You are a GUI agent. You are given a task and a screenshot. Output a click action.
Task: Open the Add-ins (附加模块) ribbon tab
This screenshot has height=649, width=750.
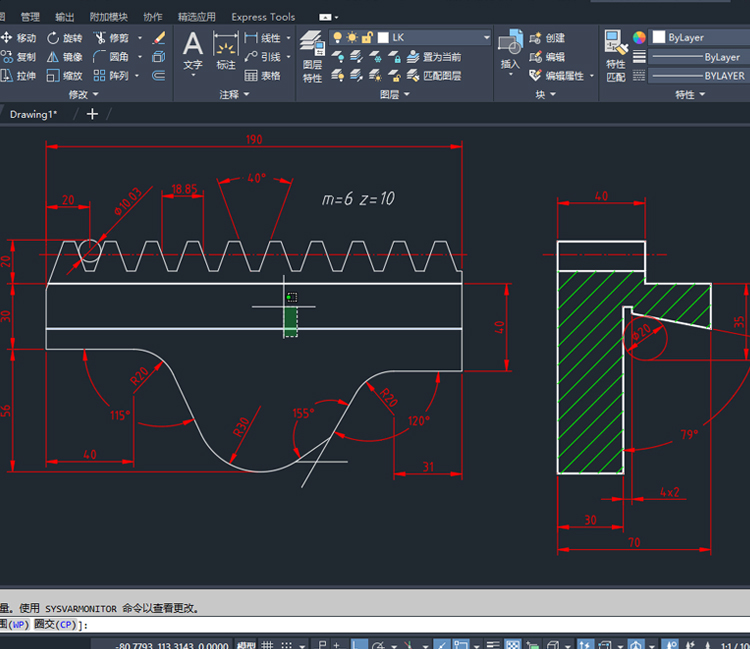tap(109, 17)
